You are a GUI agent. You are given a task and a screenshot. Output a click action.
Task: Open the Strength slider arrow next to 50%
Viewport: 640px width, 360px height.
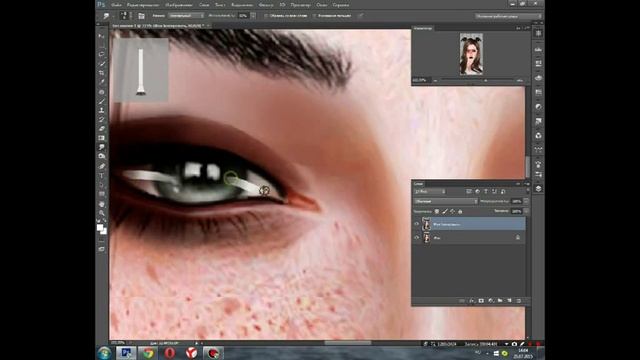coord(253,16)
